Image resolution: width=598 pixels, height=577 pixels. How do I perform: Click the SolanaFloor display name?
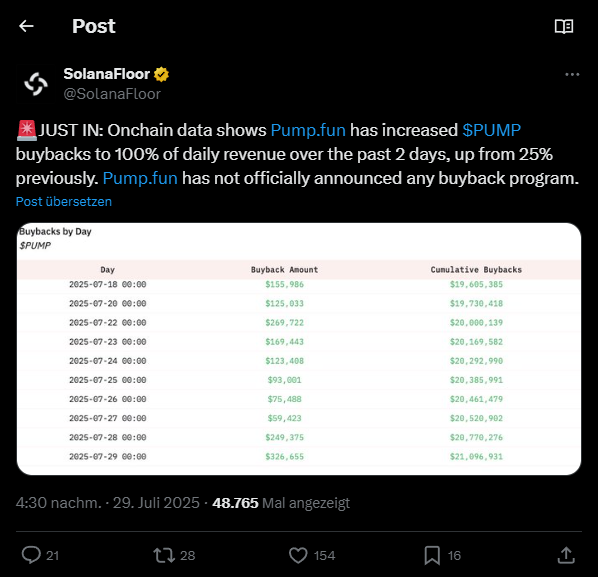[x=106, y=74]
